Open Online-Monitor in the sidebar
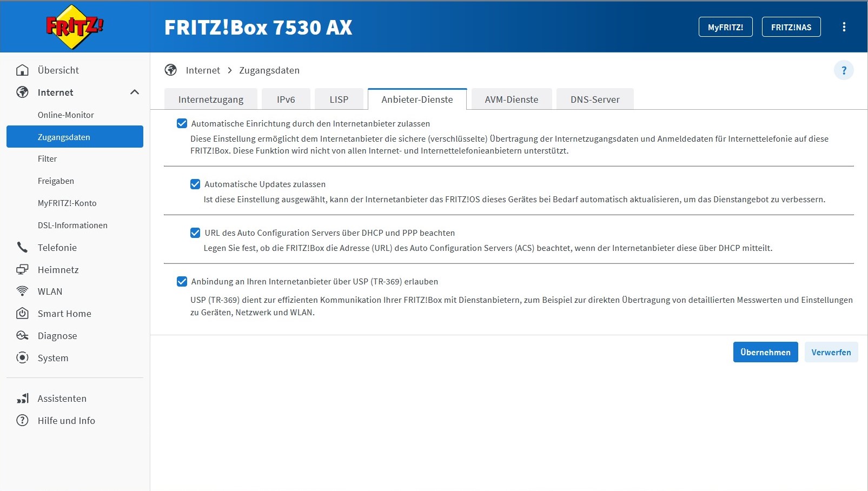Viewport: 868px width, 491px height. tap(75, 115)
